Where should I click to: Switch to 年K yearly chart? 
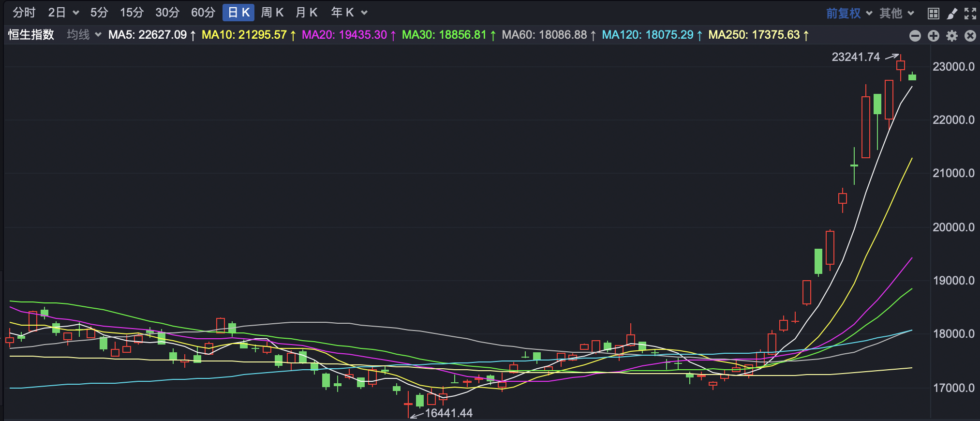pos(342,13)
